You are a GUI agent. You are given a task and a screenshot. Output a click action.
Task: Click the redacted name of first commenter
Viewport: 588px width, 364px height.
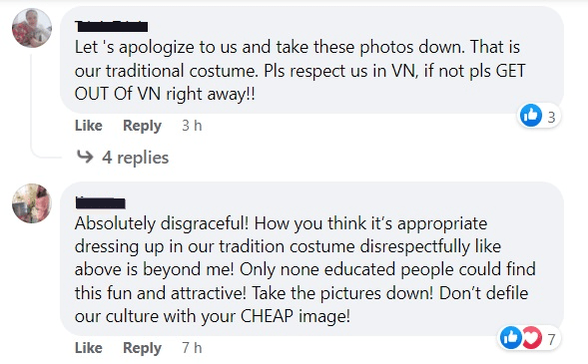[x=112, y=26]
